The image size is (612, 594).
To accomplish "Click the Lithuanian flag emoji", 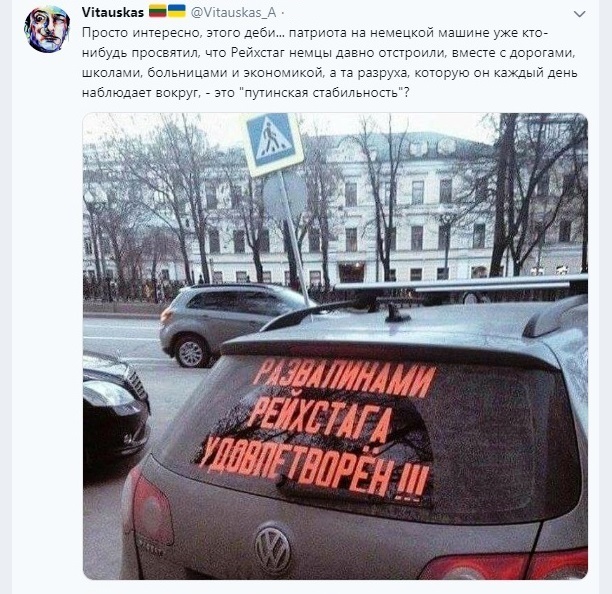I will pos(158,12).
